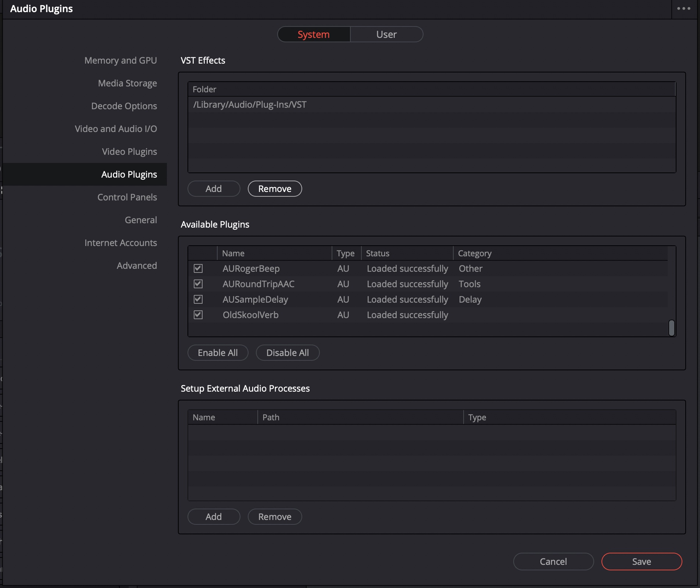Click the Save button
This screenshot has height=588, width=700.
(x=642, y=562)
